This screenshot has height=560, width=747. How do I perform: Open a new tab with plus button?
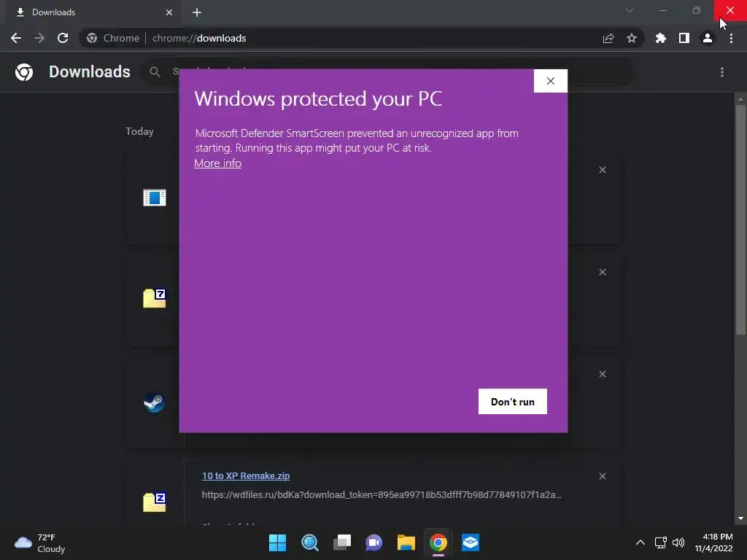pos(197,12)
